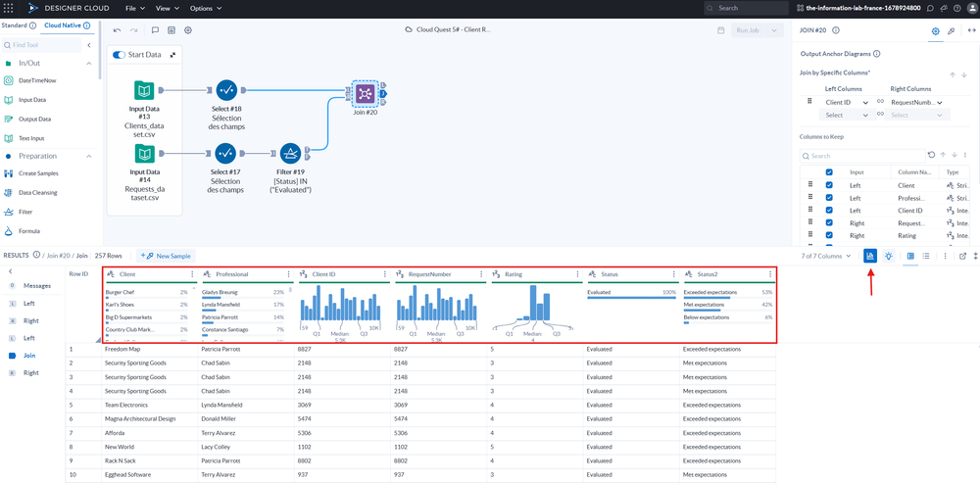Toggle the select-all columns header checkbox

(830, 171)
